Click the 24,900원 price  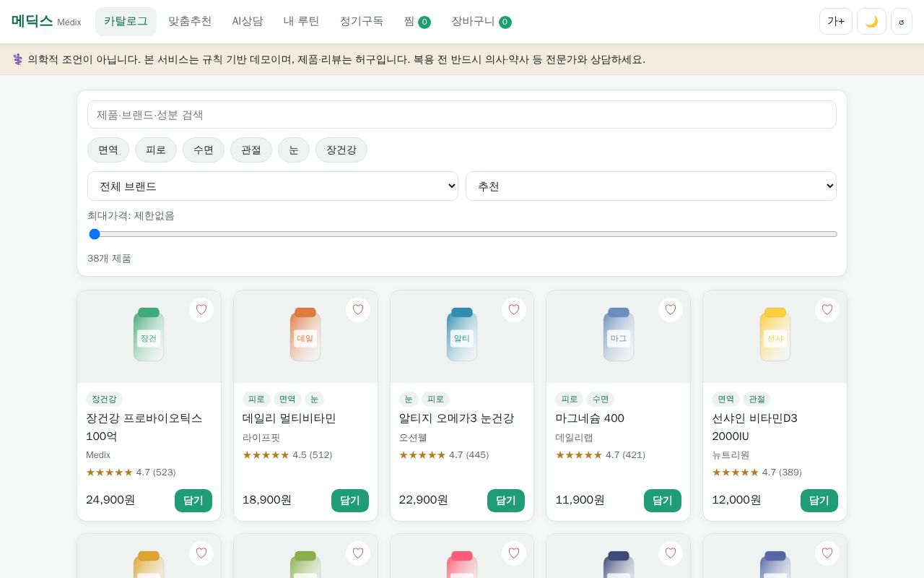click(110, 500)
